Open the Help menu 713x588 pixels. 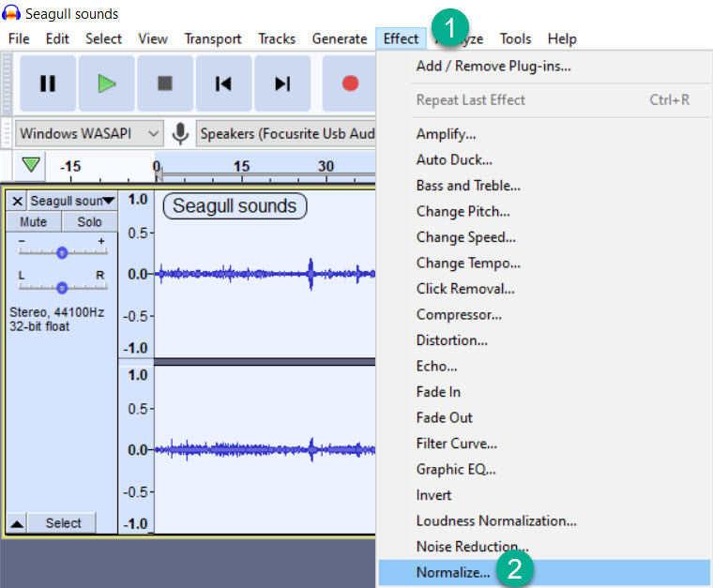(562, 39)
